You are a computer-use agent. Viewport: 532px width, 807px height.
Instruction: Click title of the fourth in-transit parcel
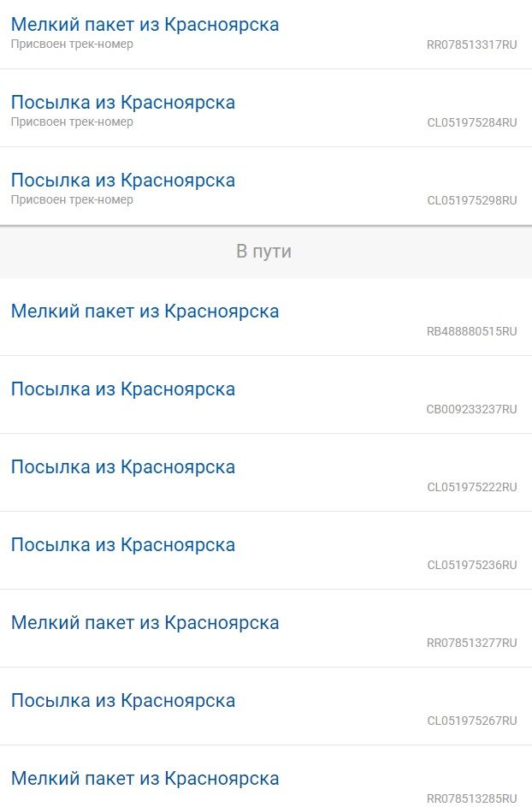(x=122, y=544)
